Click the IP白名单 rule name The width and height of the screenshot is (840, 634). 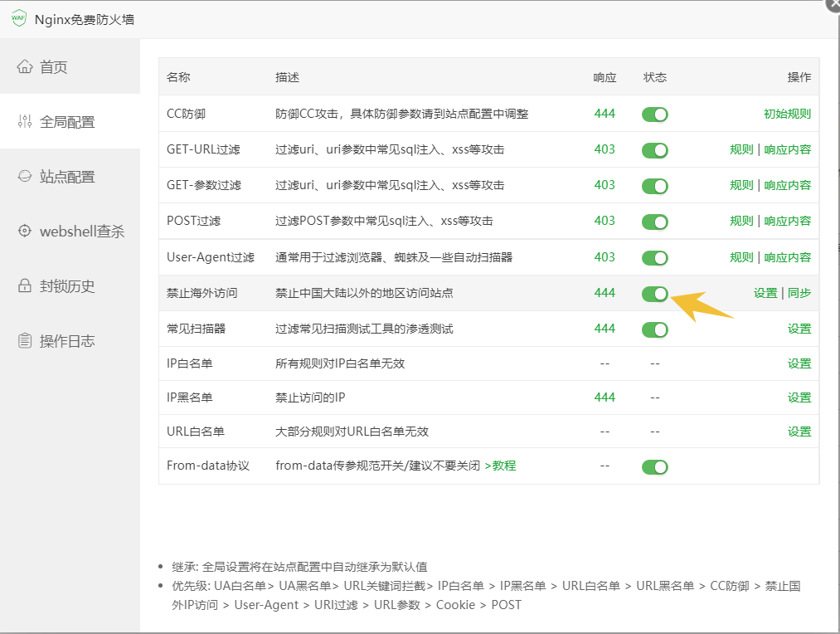pyautogui.click(x=190, y=363)
